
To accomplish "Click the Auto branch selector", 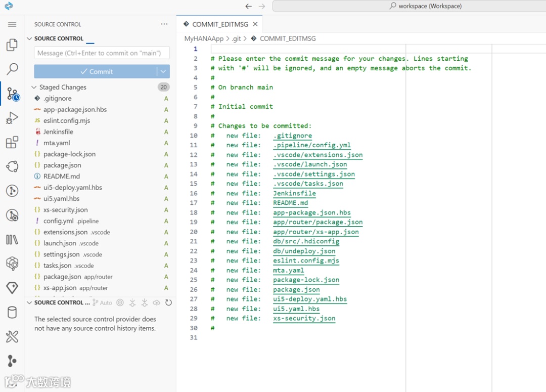I will tap(102, 302).
